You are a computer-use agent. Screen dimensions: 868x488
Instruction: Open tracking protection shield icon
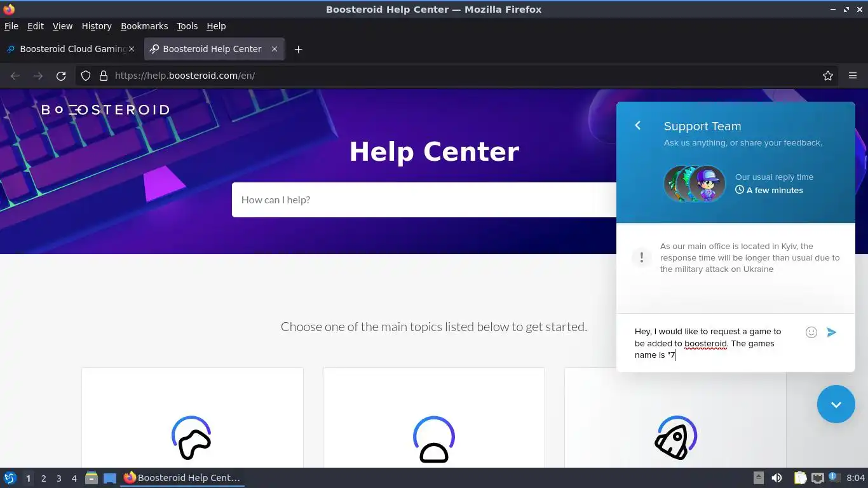(86, 76)
